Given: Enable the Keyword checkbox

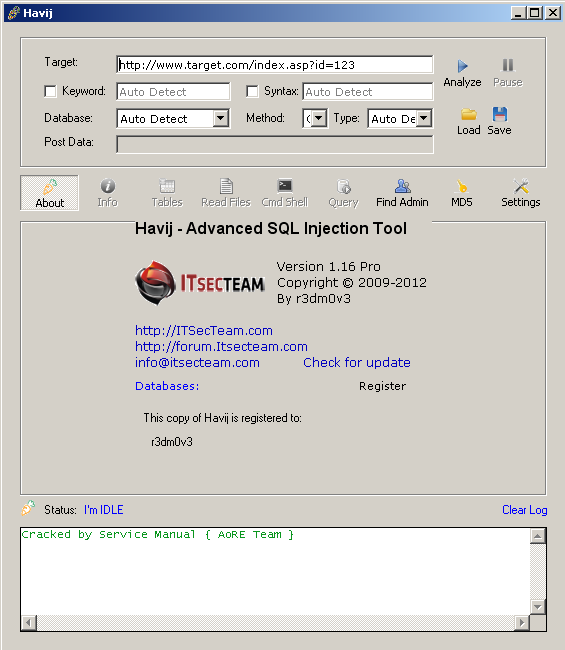Looking at the screenshot, I should click(x=50, y=91).
